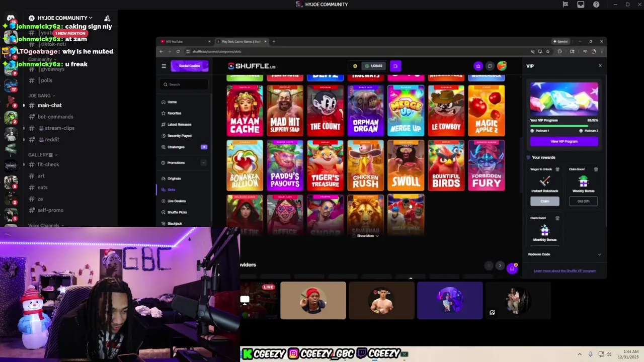
Task: Open the Orphan Organ slot game
Action: [366, 111]
